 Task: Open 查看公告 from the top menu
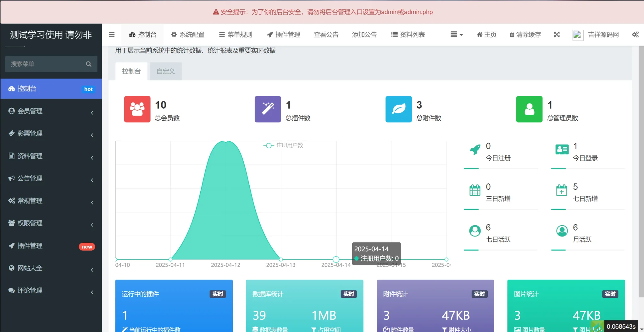(326, 35)
